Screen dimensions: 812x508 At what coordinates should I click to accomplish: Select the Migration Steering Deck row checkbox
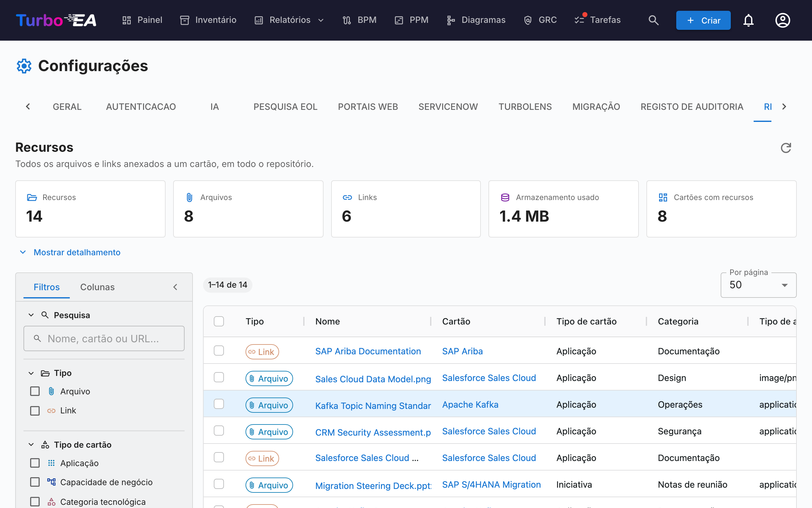[x=219, y=484]
